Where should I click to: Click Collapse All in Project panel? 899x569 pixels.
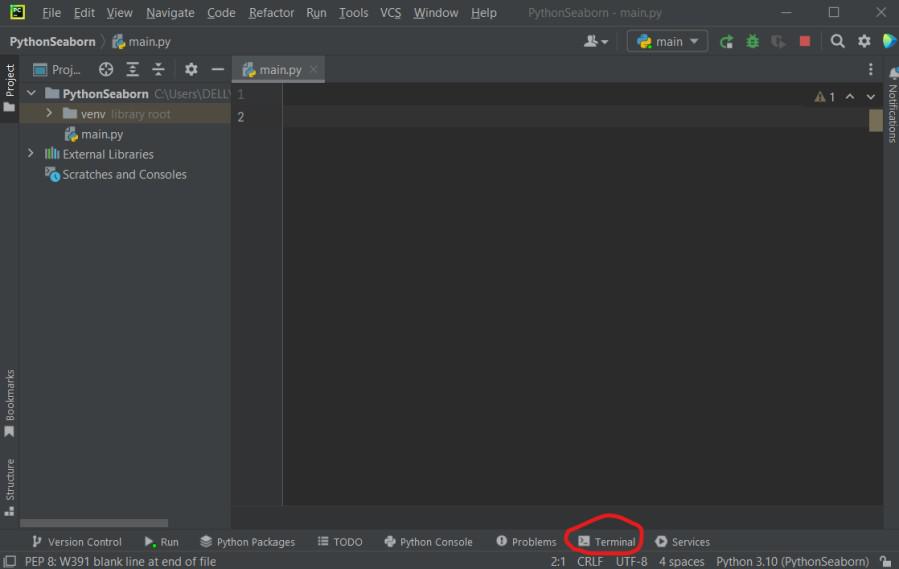[x=158, y=69]
